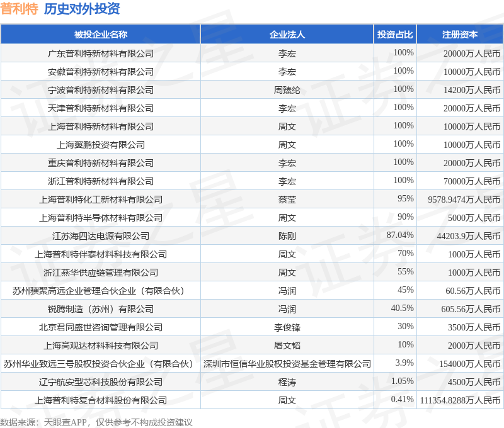Click registered capital 3500万人民币
Image resolution: width=504 pixels, height=428 pixels.
(x=474, y=327)
